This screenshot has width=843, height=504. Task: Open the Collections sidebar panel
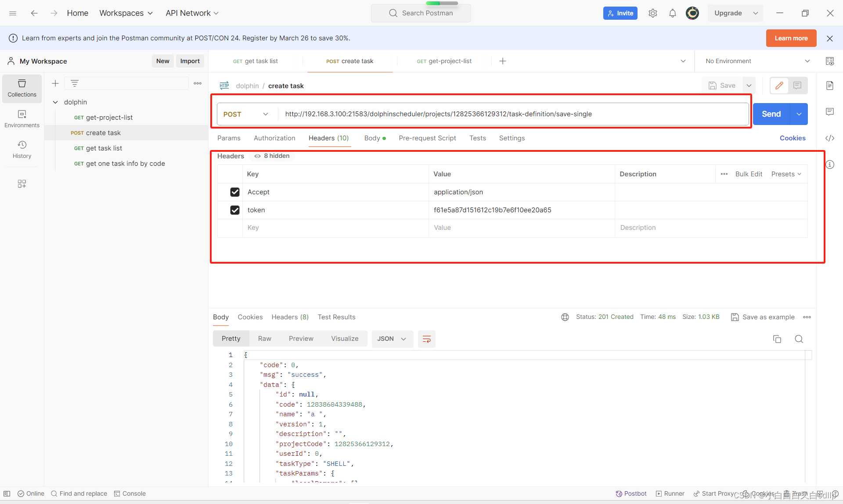pos(22,88)
